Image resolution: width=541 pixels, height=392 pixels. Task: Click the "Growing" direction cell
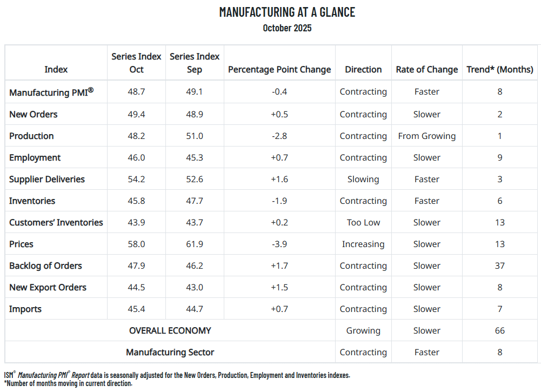(x=363, y=330)
